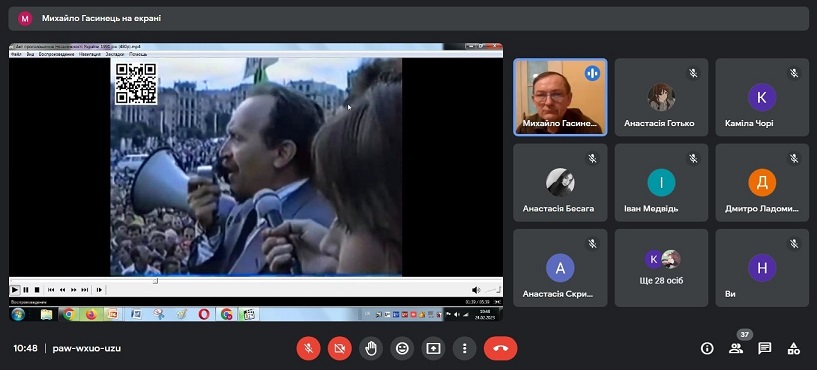
Task: Open File Explorer from shared taskbar
Action: coord(46,314)
